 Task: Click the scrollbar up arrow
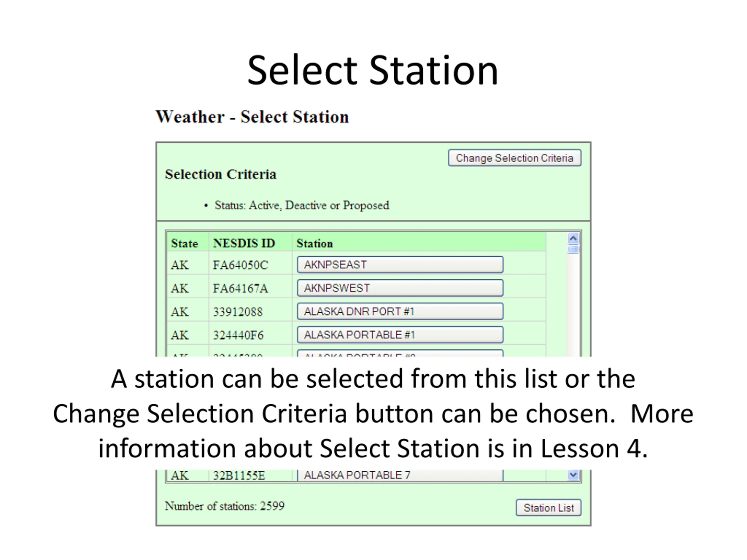point(573,239)
